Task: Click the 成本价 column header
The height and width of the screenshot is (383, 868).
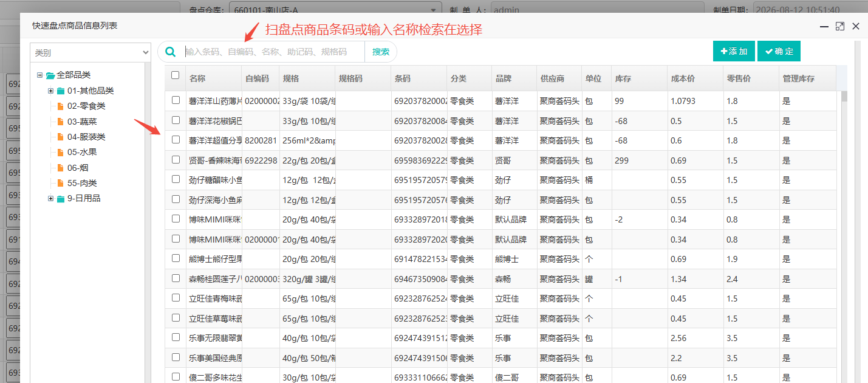Action: pyautogui.click(x=695, y=78)
